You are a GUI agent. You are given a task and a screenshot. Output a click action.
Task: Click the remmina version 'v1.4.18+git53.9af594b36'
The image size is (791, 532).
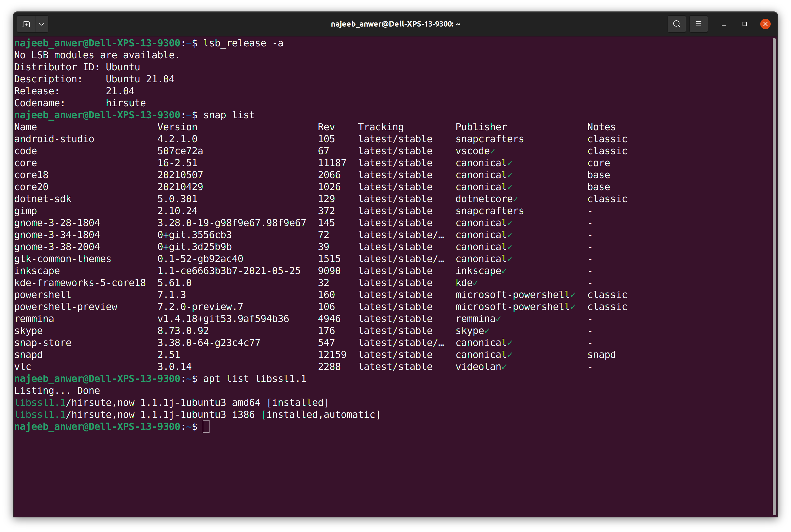(223, 319)
